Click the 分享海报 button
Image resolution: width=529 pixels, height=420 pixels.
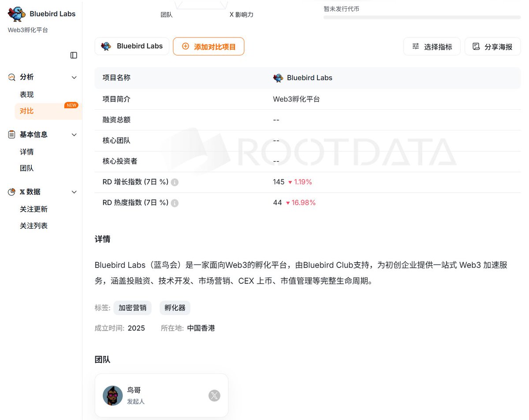pos(493,46)
